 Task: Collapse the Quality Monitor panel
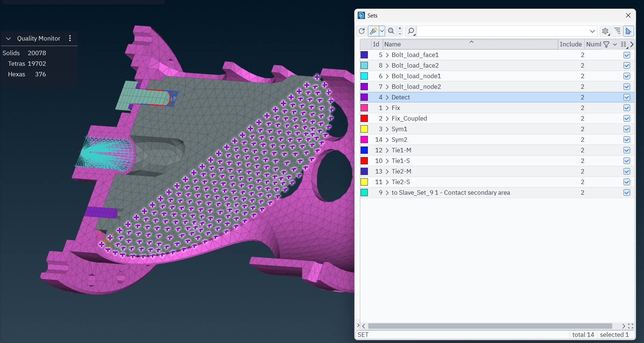pos(8,38)
